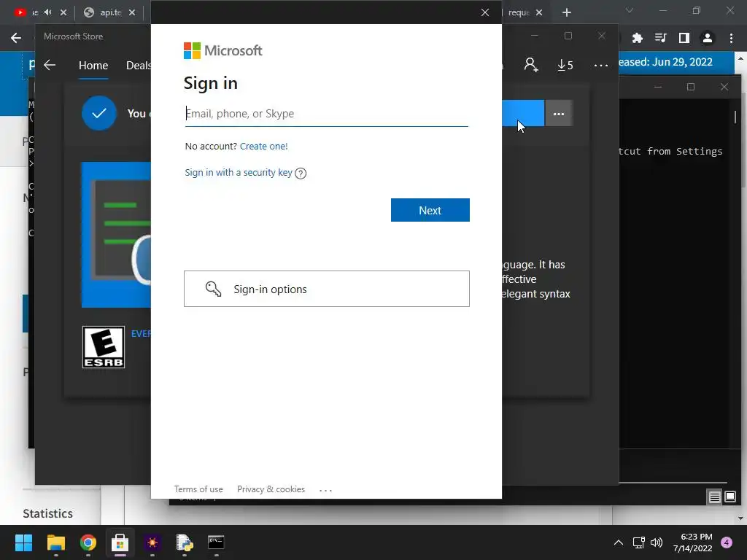Go back in Microsoft Store
The height and width of the screenshot is (560, 747).
pos(50,65)
